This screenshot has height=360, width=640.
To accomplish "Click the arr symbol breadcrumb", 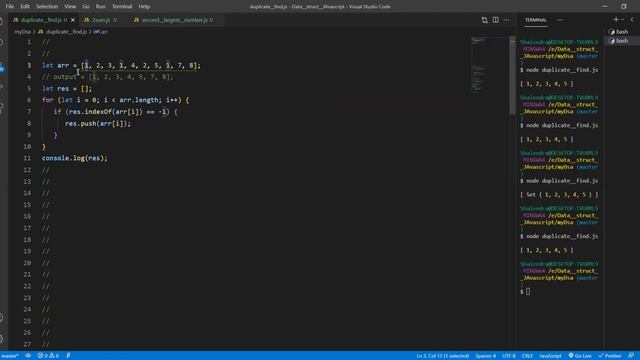I will [101, 31].
